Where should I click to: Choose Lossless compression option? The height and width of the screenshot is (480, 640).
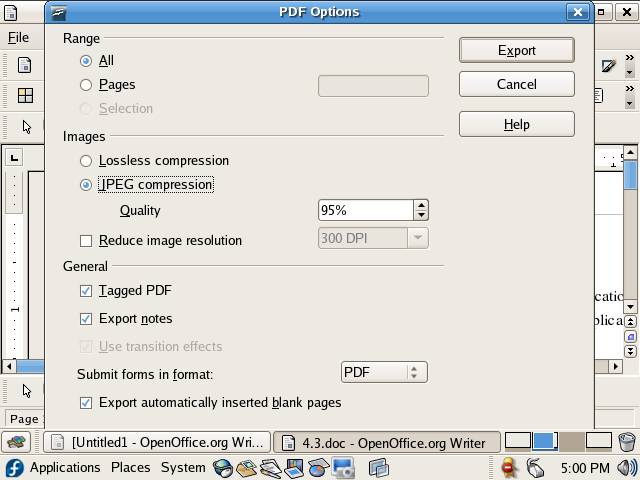(86, 161)
